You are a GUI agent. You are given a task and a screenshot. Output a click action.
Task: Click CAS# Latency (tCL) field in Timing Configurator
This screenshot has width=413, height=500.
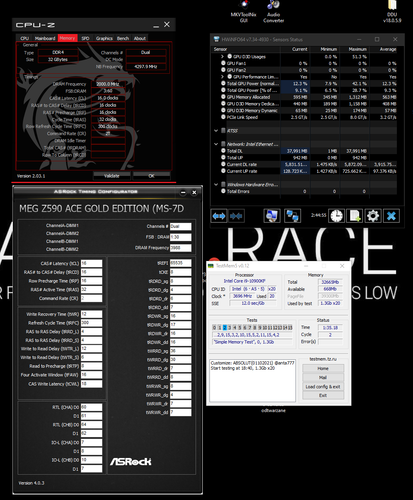coord(91,263)
